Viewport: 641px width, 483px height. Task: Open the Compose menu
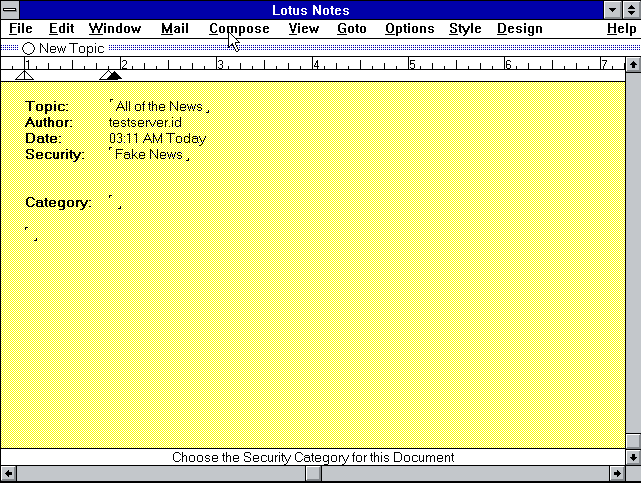pyautogui.click(x=239, y=29)
